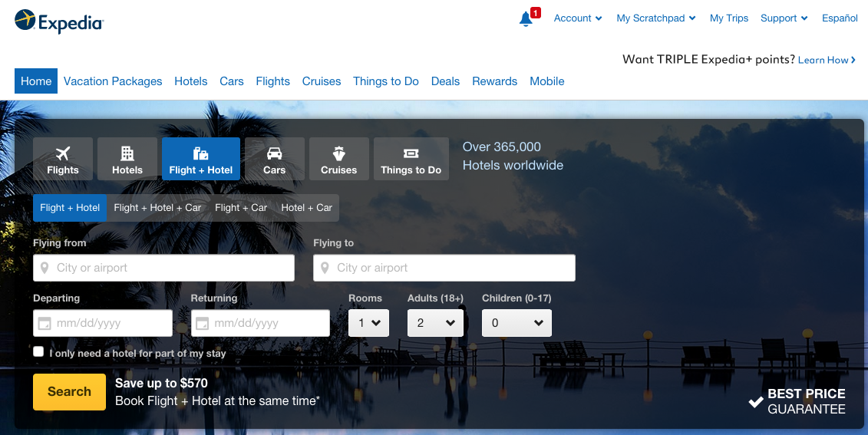Screen dimensions: 868x435
Task: Open Cruises in top navigation bar
Action: click(322, 81)
